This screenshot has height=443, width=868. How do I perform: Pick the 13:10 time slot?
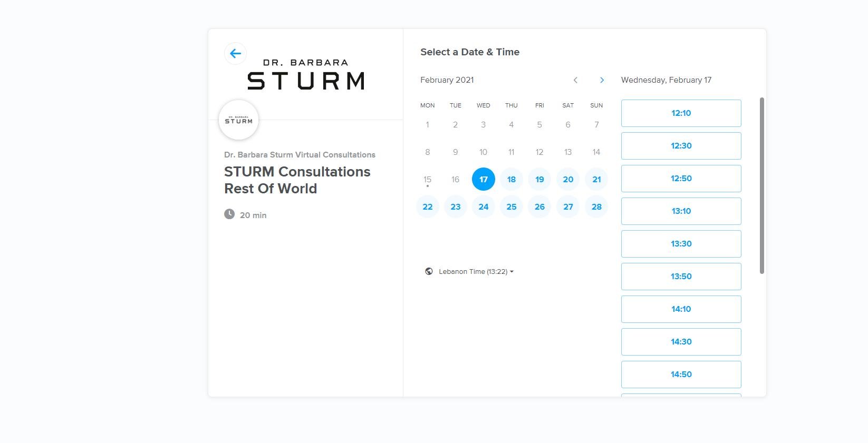[681, 211]
